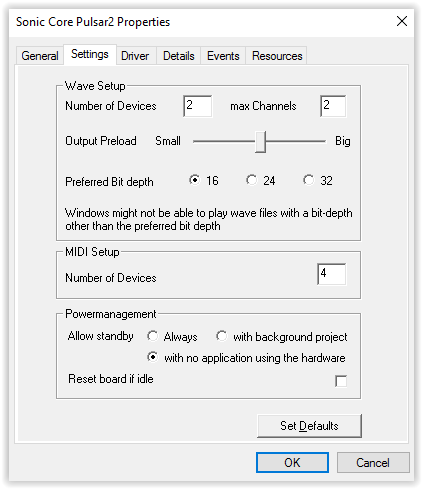Click the 'Small' slider end label

click(x=168, y=141)
